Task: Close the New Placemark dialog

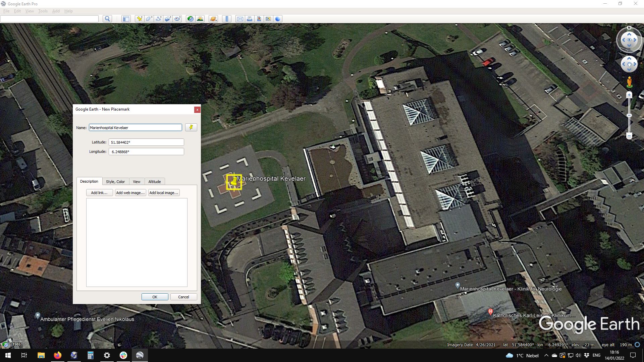Action: 197,110
